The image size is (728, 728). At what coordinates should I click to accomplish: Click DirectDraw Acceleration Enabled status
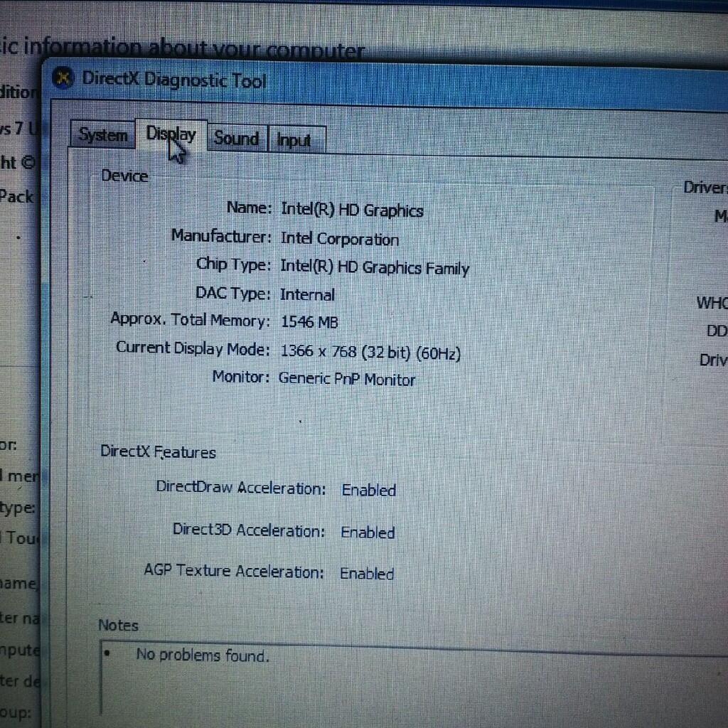point(369,490)
